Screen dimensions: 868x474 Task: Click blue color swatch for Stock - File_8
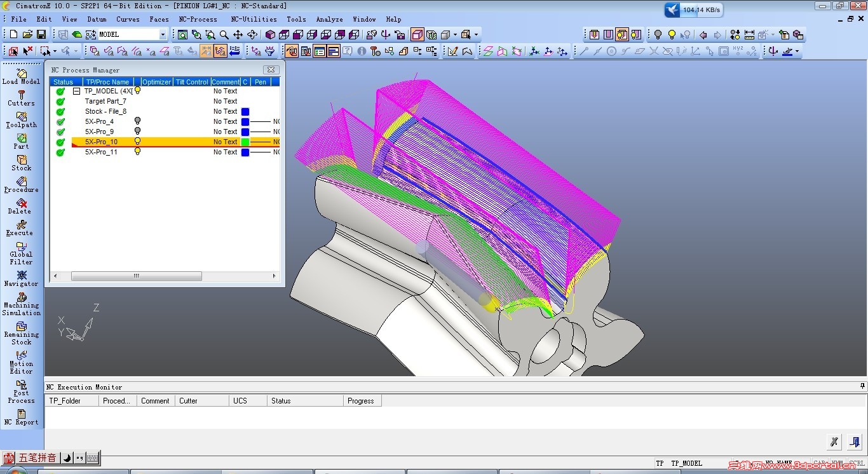tap(245, 111)
